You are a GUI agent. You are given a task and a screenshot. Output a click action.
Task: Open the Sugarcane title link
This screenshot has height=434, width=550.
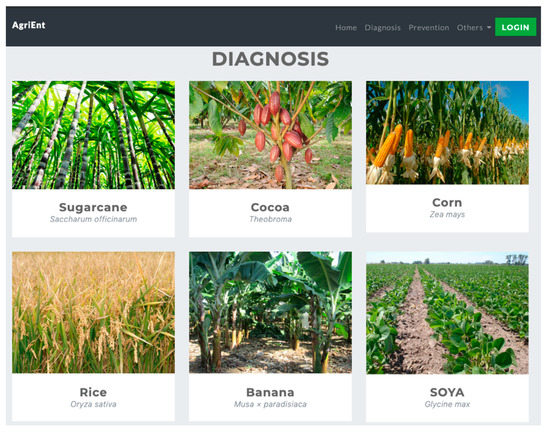click(93, 207)
